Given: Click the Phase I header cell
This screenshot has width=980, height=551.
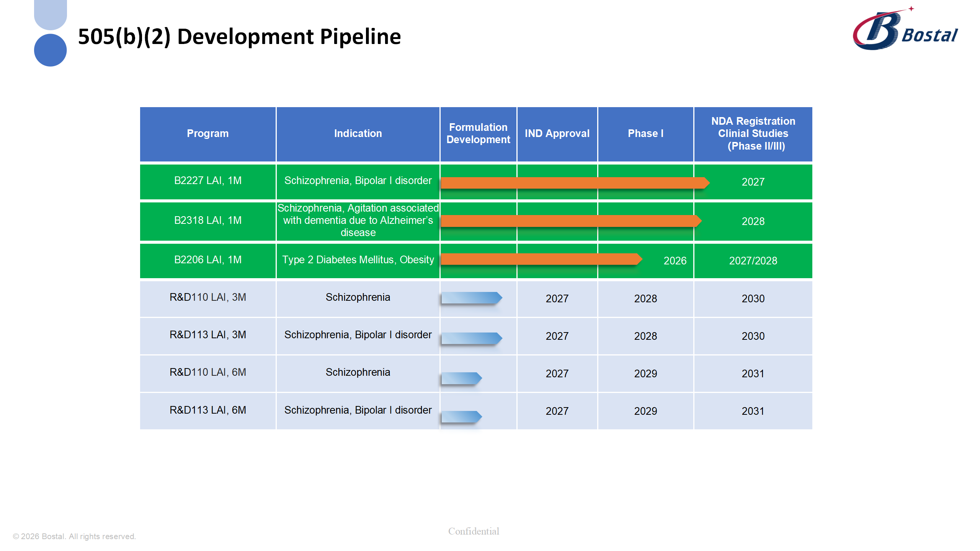Looking at the screenshot, I should pos(645,134).
